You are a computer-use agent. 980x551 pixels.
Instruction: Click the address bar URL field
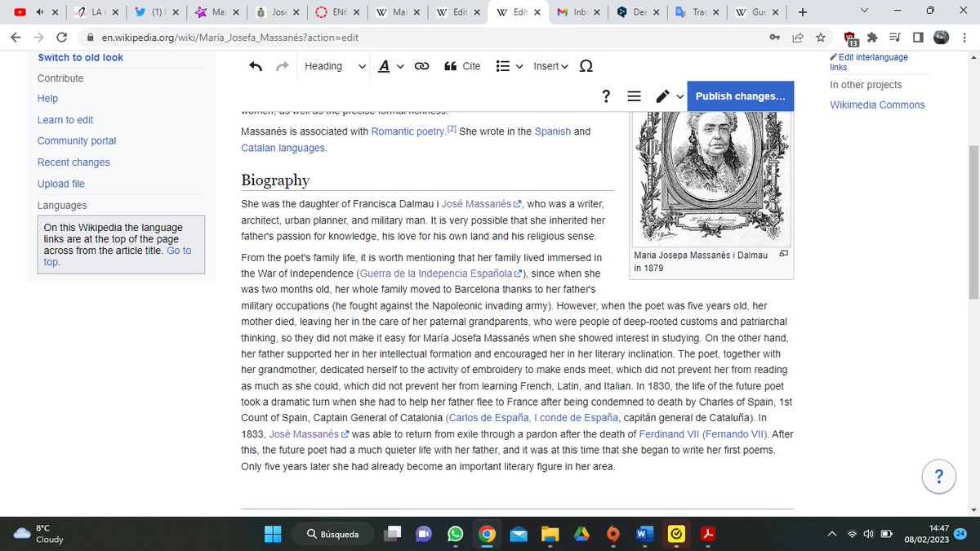(425, 38)
